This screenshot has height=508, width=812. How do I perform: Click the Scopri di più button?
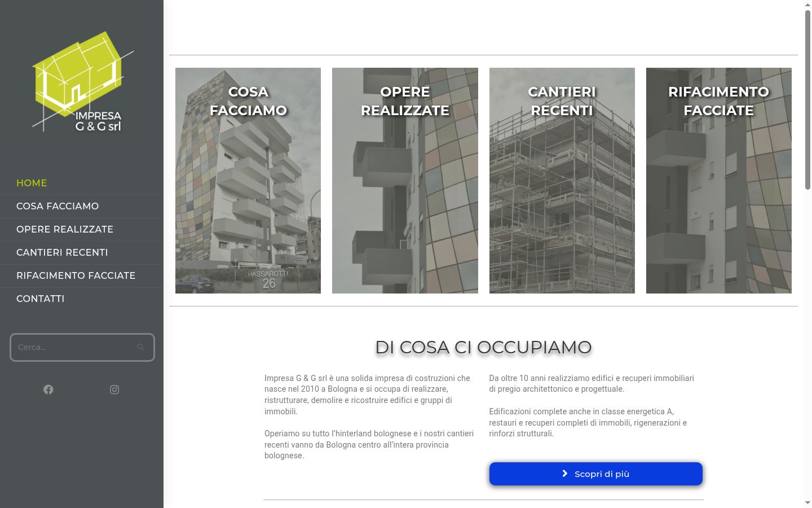coord(596,474)
